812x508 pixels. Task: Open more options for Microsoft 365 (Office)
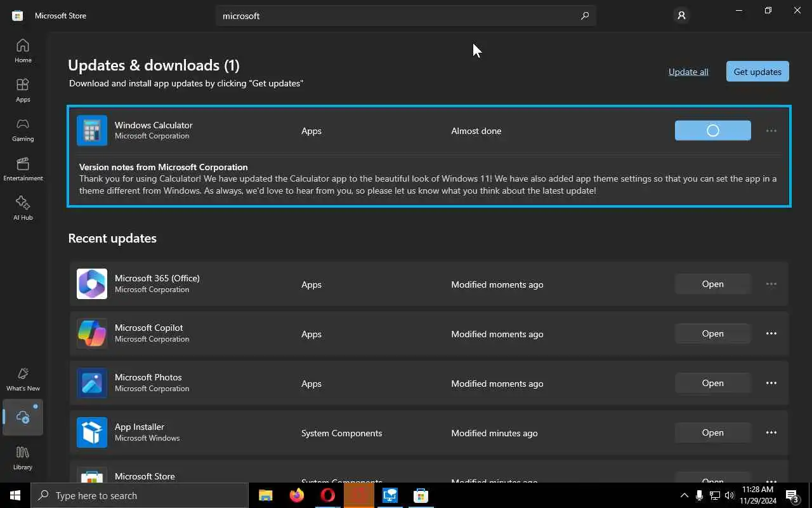click(771, 284)
